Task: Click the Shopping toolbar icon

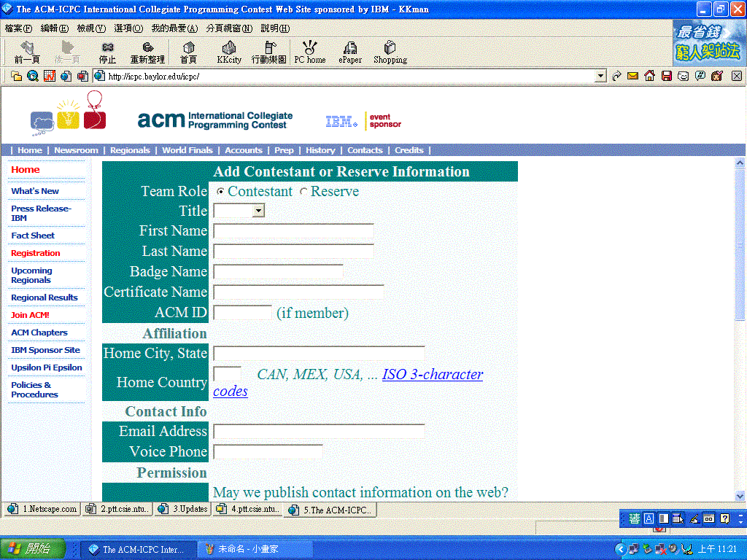Action: [390, 52]
